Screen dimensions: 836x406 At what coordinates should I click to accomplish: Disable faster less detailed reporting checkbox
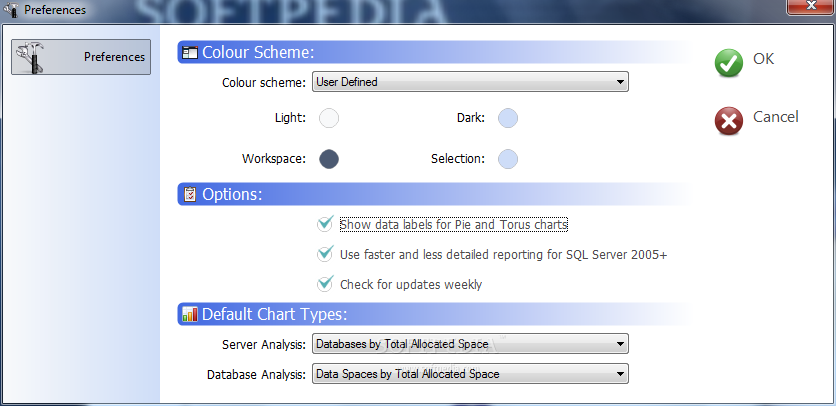click(325, 254)
